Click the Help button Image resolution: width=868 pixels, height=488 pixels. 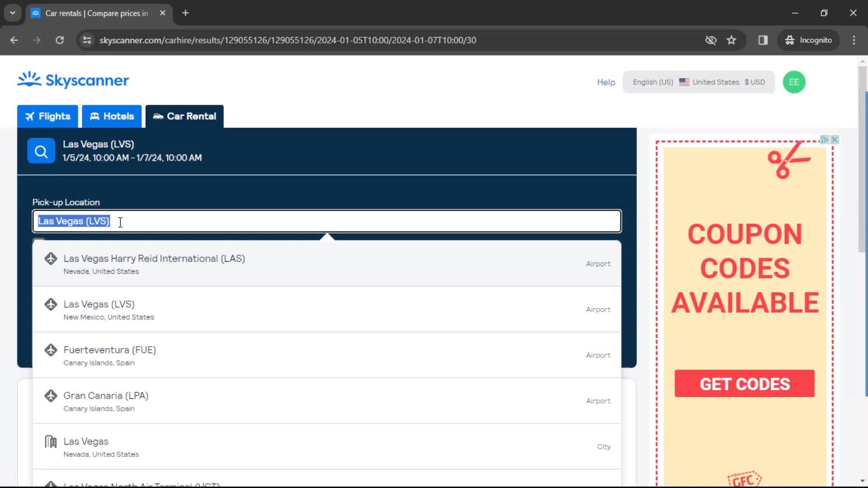(606, 82)
